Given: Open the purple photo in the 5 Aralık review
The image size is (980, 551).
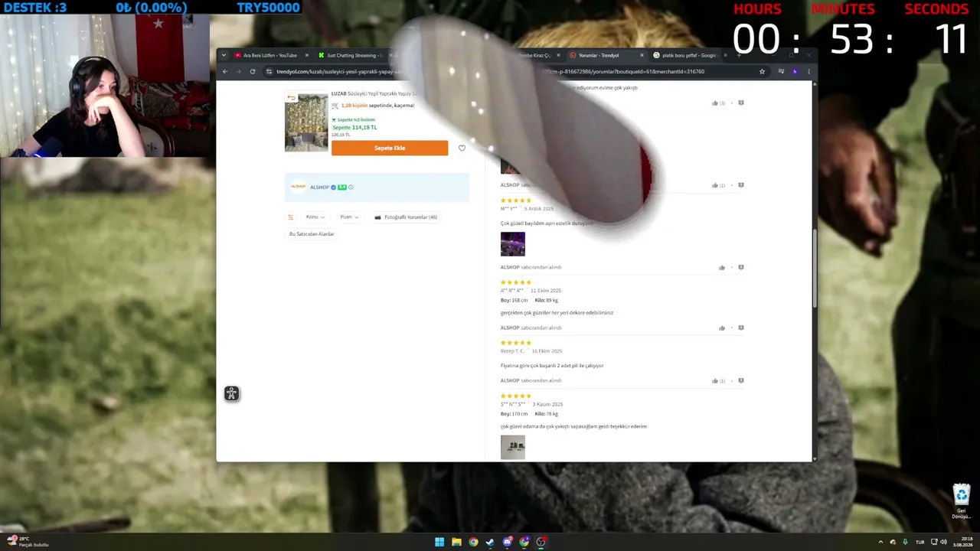Looking at the screenshot, I should [x=513, y=244].
